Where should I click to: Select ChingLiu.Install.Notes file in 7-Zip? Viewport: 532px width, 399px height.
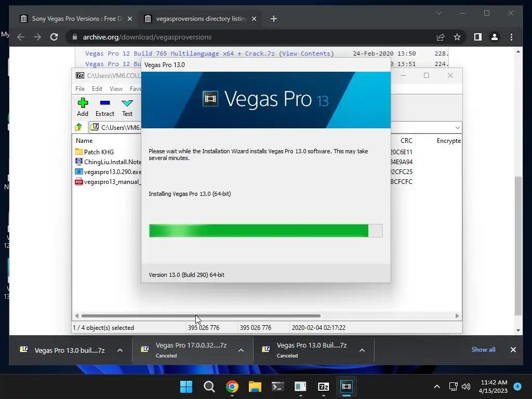[x=108, y=162]
